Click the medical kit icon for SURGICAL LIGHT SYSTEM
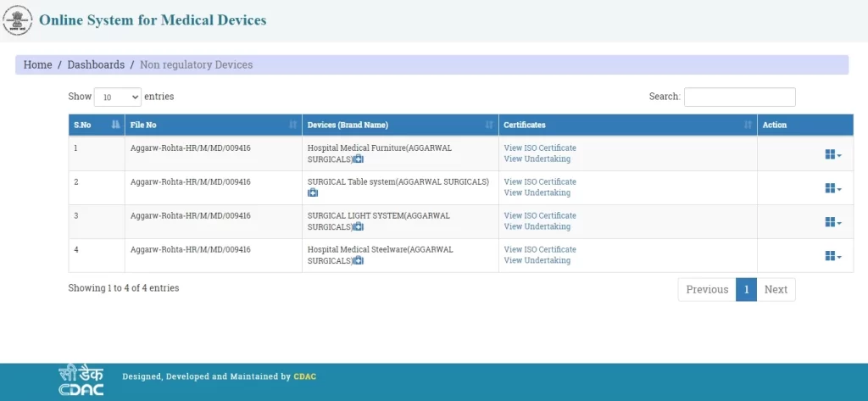Viewport: 868px width, 401px height. click(x=359, y=227)
